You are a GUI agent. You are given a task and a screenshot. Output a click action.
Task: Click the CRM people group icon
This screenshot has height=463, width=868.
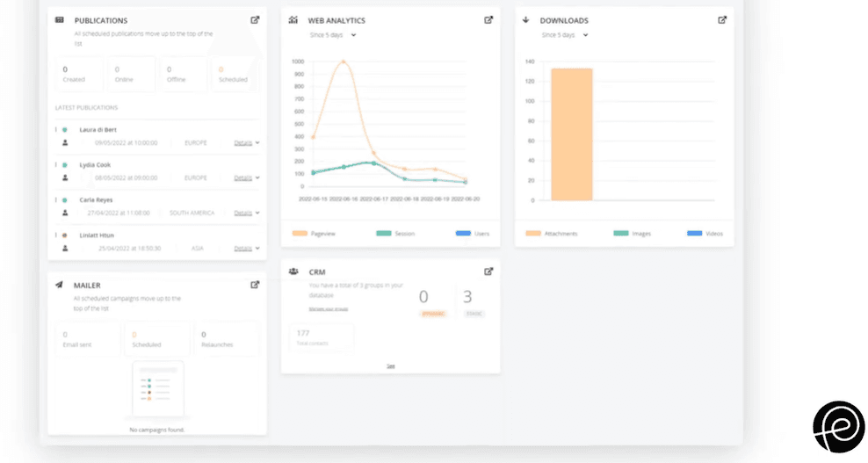(x=293, y=271)
